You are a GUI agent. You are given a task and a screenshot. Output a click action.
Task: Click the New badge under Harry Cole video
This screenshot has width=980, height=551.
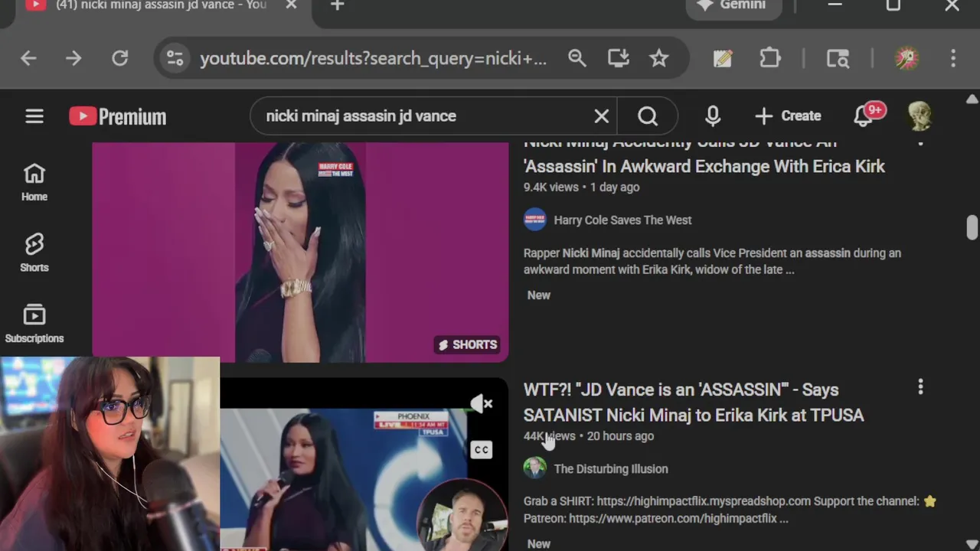538,295
